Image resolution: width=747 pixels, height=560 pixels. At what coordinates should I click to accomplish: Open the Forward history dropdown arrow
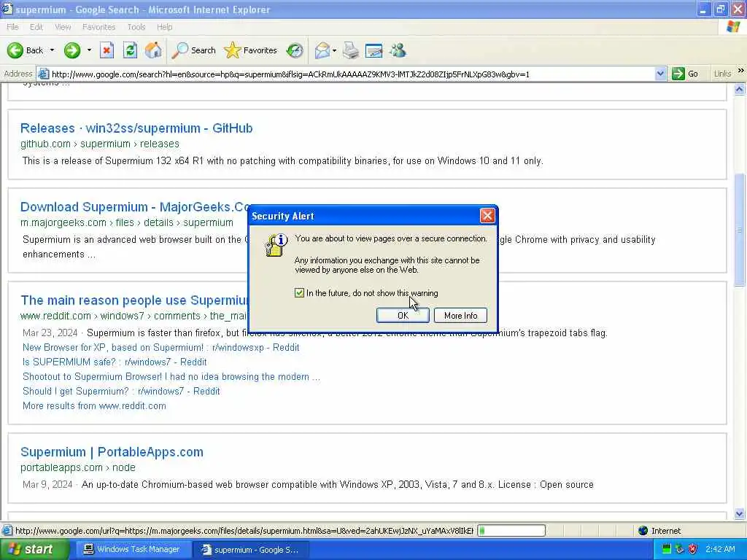point(89,50)
